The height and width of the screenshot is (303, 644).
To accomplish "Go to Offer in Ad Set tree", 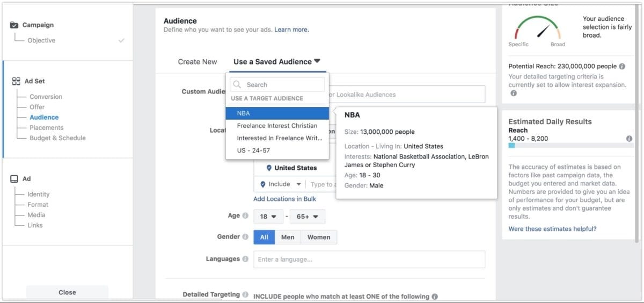I will point(37,107).
